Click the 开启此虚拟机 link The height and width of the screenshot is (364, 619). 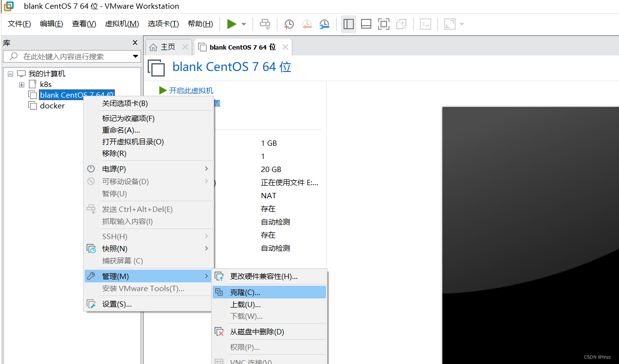[190, 90]
